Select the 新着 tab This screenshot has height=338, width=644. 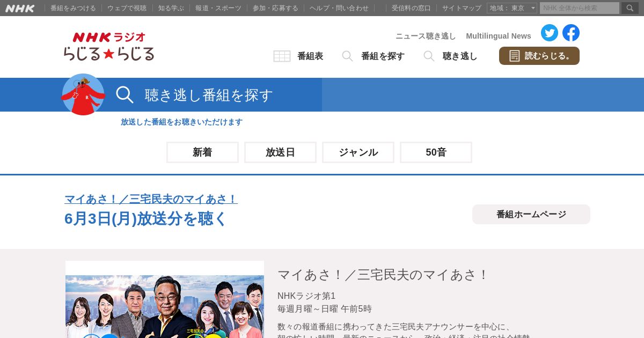point(202,152)
